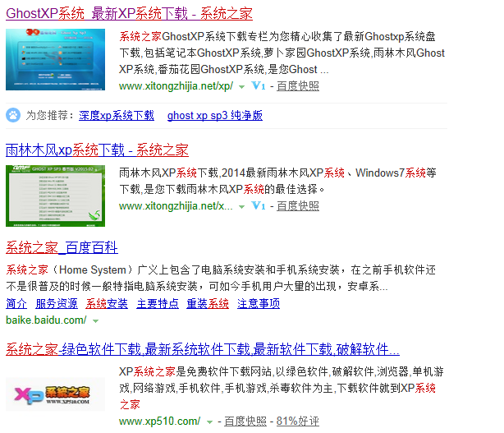Jump to the 主要特点 Baike section
The image size is (504, 433).
tap(157, 303)
